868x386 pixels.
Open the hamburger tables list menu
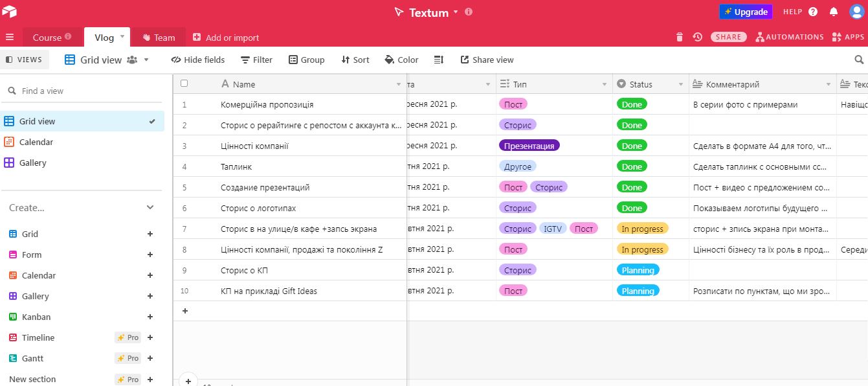[10, 38]
